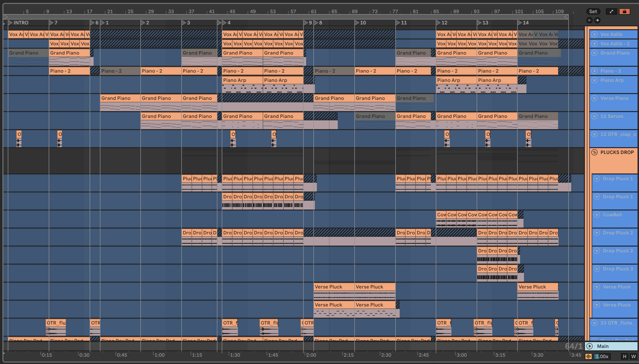Viewport: 639px width, 364px height.
Task: Fold the Verse Piano track
Action: coord(594,98)
